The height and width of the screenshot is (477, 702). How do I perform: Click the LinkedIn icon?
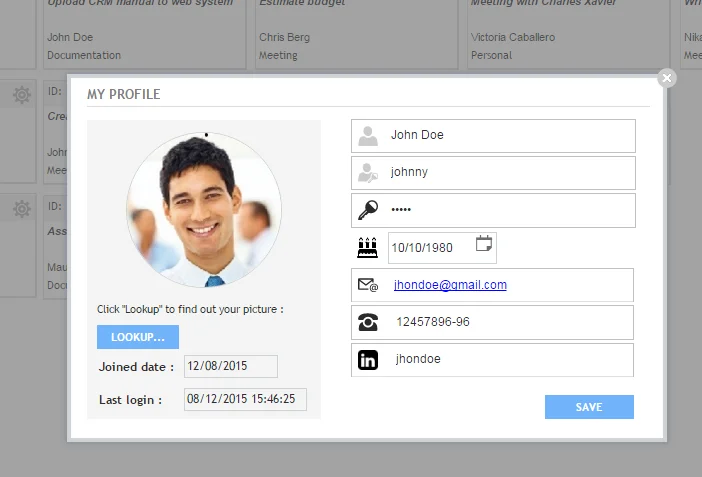[x=368, y=359]
